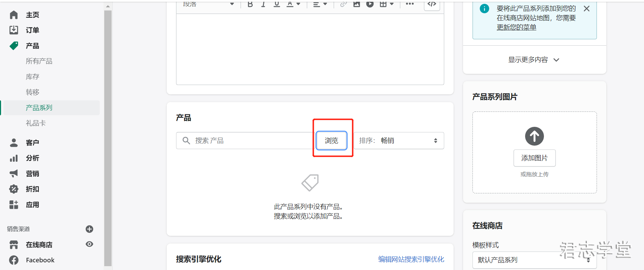Toggle underline formatting in editor
Image resolution: width=644 pixels, height=270 pixels.
[x=276, y=4]
